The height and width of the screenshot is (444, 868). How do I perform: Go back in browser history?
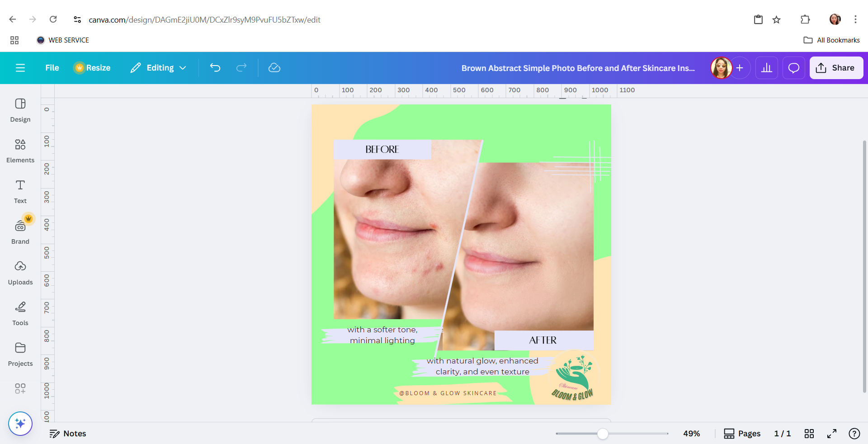[x=13, y=19]
